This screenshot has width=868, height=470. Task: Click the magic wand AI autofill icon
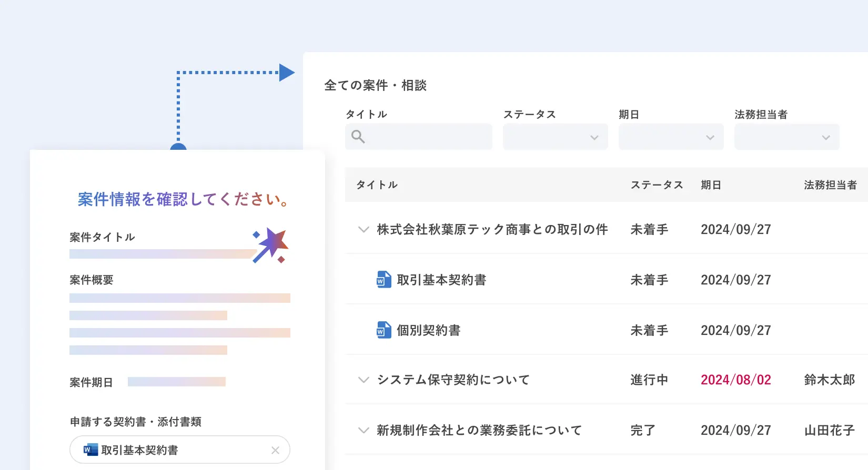pyautogui.click(x=271, y=244)
